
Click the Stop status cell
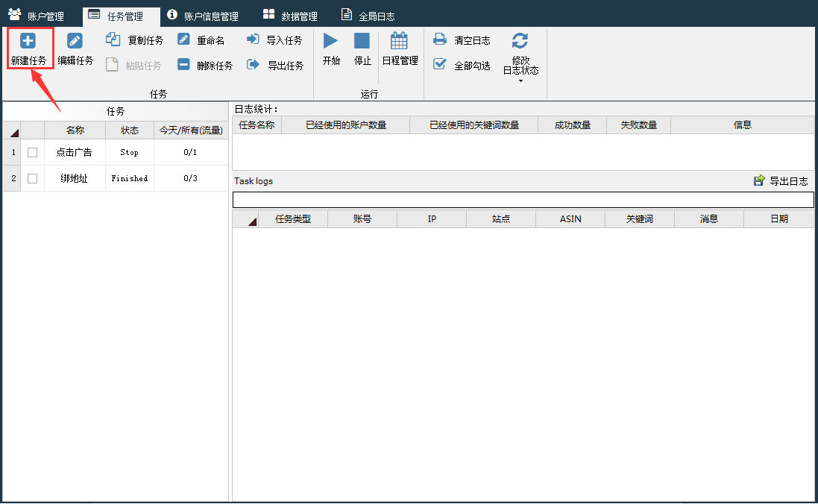(130, 152)
